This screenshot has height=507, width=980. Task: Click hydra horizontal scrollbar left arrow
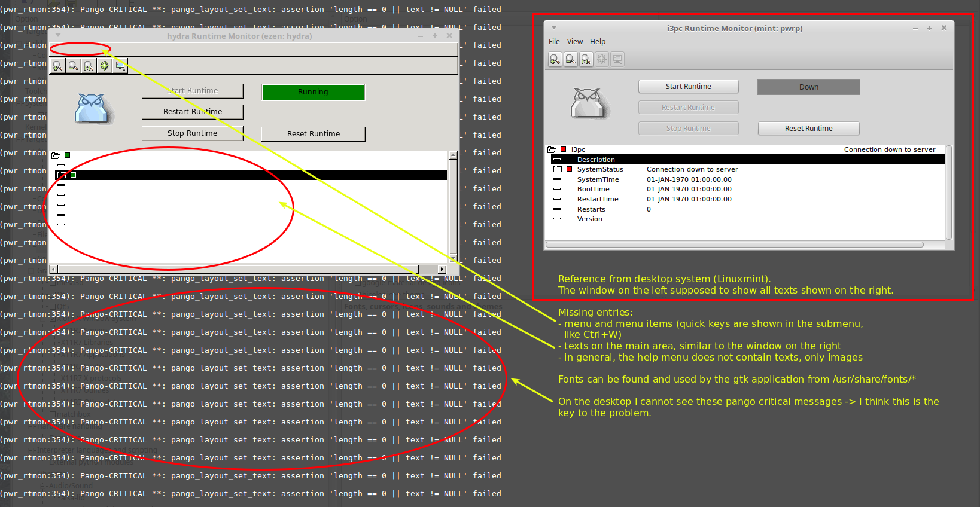[x=54, y=269]
